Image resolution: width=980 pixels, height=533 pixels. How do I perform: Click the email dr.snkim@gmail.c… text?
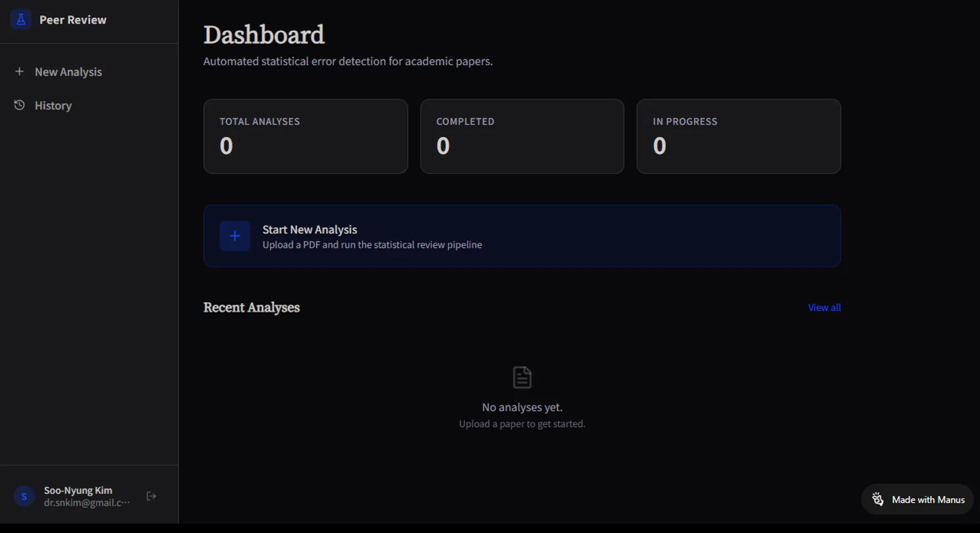pyautogui.click(x=87, y=503)
